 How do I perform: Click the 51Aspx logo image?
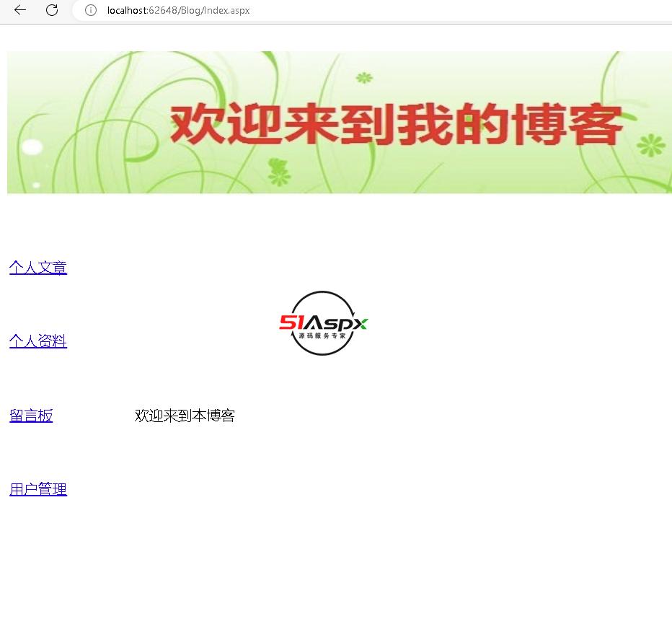[323, 323]
